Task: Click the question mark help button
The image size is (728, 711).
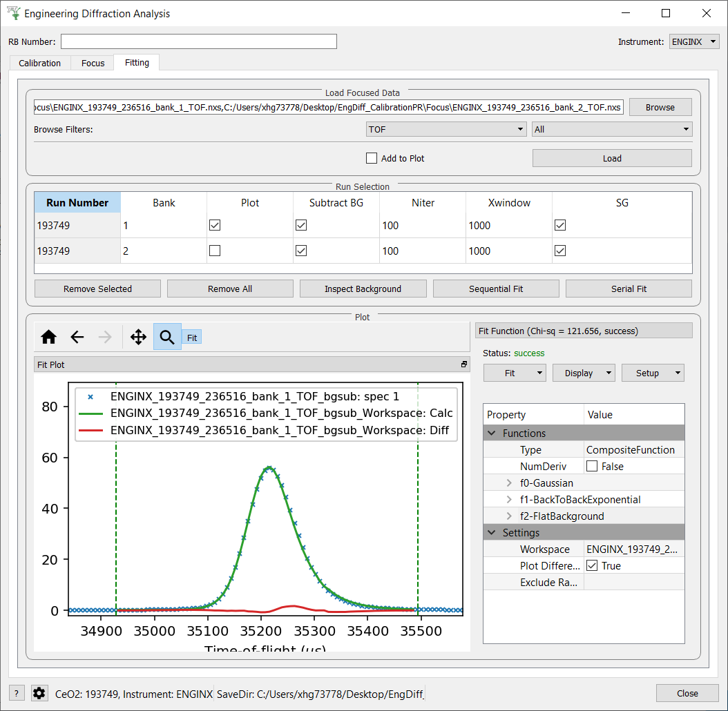Action: (x=16, y=693)
